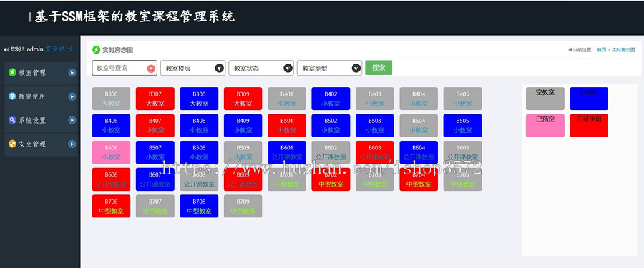The height and width of the screenshot is (268, 644).
Task: Select blue classroom tile B601
Action: coord(287,152)
